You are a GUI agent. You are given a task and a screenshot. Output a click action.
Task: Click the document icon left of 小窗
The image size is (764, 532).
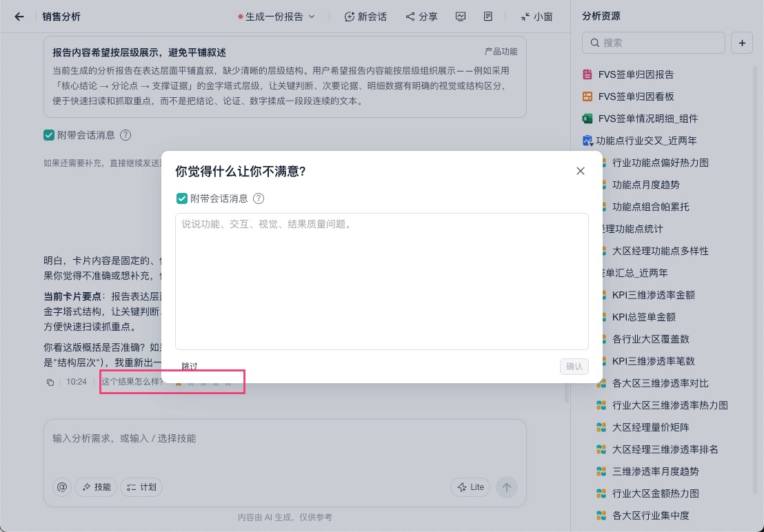point(487,17)
